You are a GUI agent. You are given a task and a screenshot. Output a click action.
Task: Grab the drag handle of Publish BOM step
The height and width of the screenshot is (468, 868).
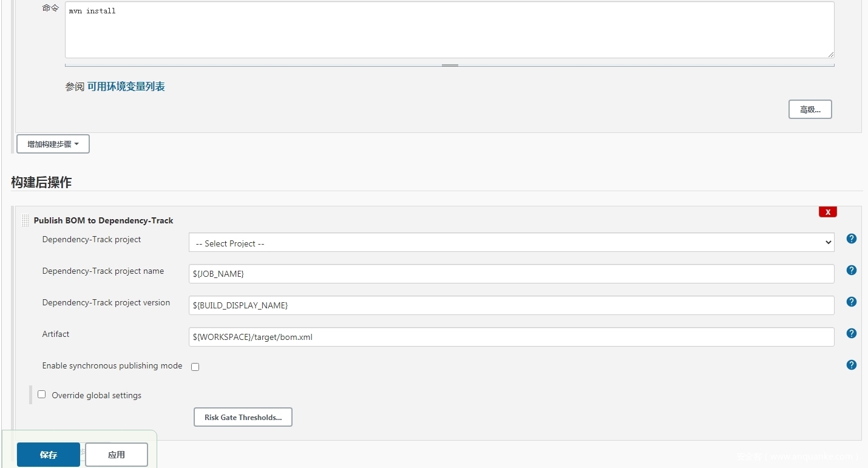(x=25, y=220)
